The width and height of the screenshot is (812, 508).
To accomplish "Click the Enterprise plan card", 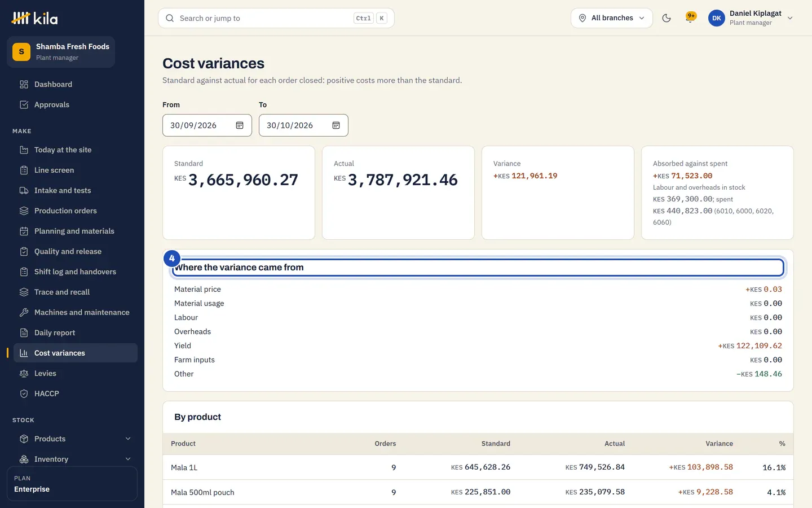I will (72, 484).
